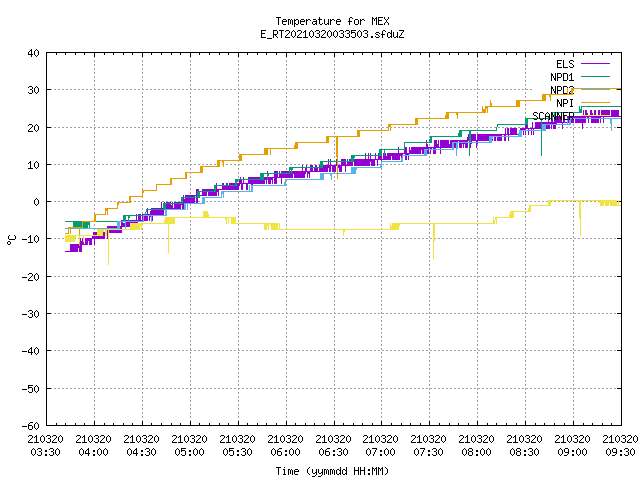Click the x-axis tick label 09:00
The image size is (640, 480).
(x=572, y=452)
